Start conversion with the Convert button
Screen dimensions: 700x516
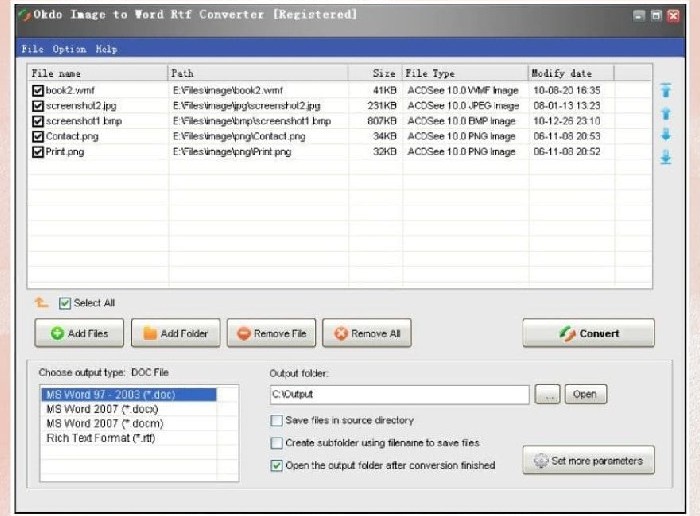(x=588, y=333)
